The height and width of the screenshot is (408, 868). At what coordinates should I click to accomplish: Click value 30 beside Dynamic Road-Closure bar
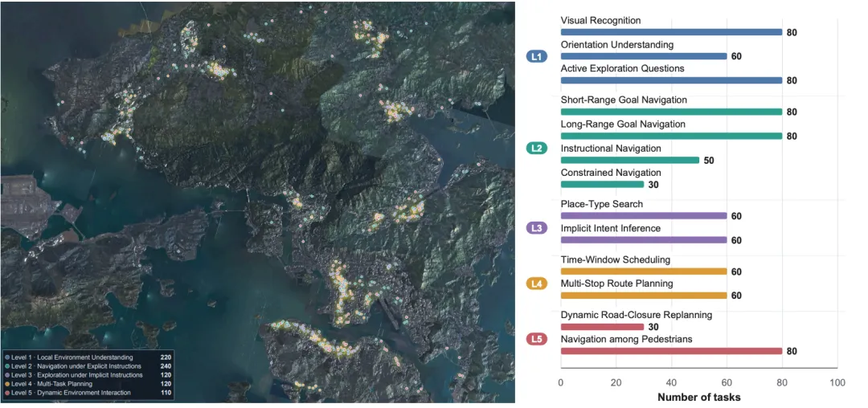[x=653, y=328]
